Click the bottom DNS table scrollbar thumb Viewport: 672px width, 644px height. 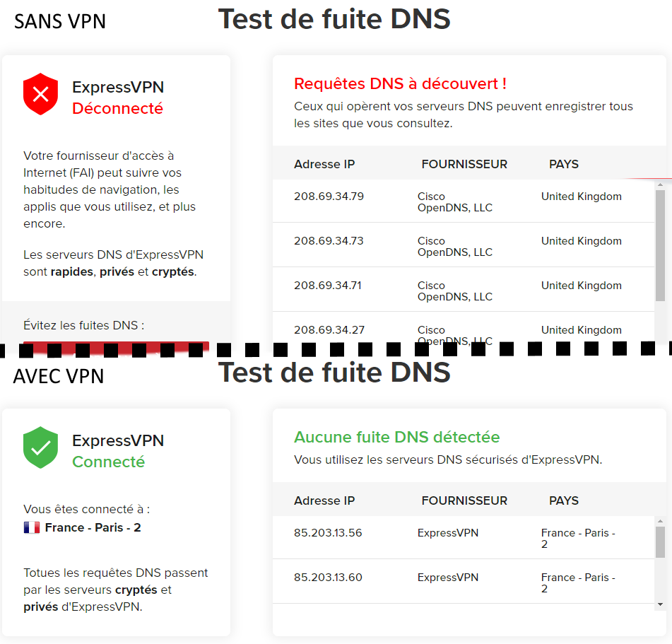tap(660, 542)
